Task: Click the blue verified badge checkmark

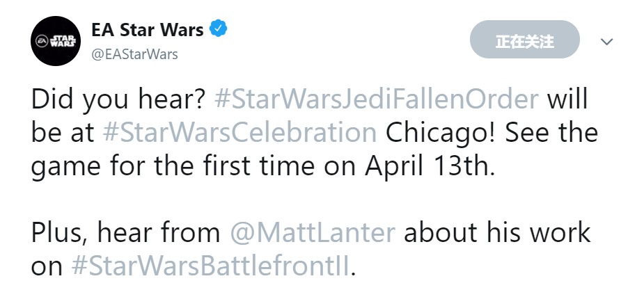Action: [219, 30]
